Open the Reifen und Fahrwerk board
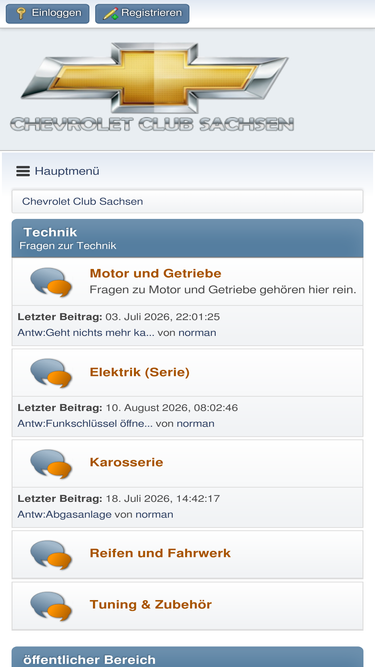Screen dimensions: 375x667 [x=160, y=553]
